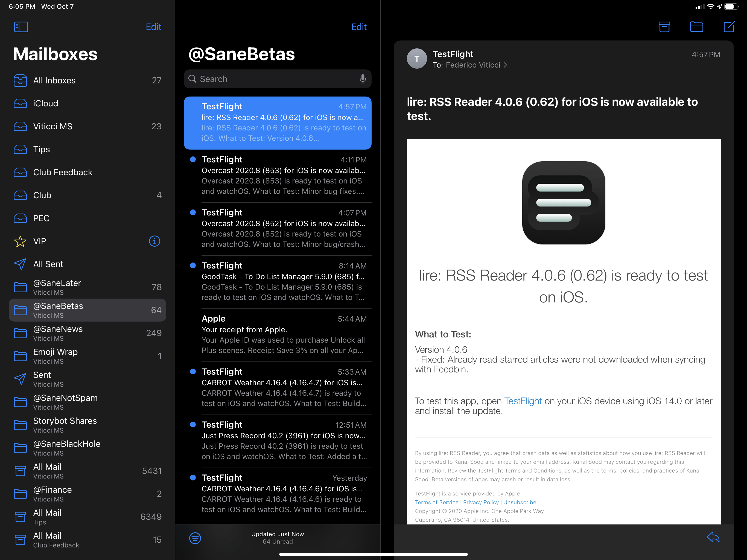
Task: Reply using the arrow icon
Action: (713, 537)
